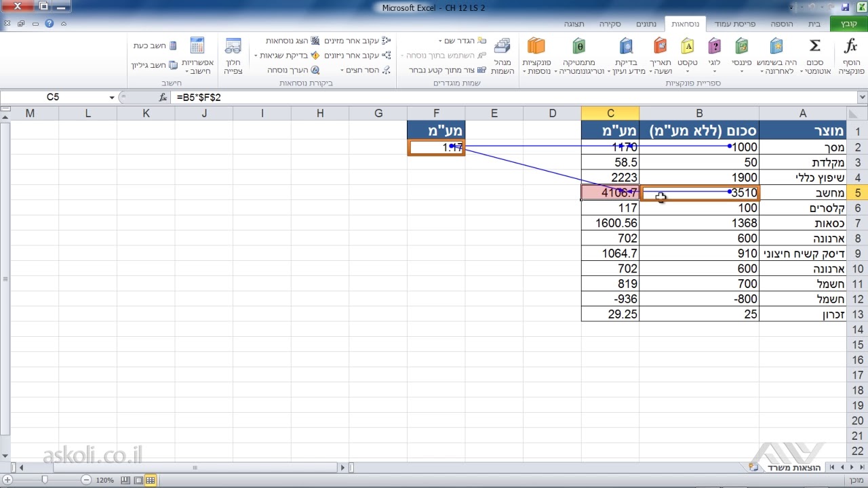Select cell A3 containing מקלדת
Screen dimensions: 868x488
pos(803,163)
